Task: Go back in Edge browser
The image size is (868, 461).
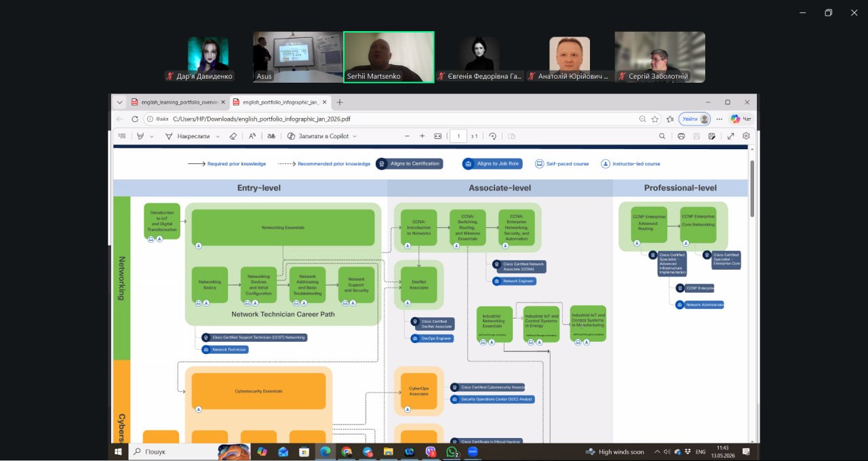Action: click(x=120, y=119)
